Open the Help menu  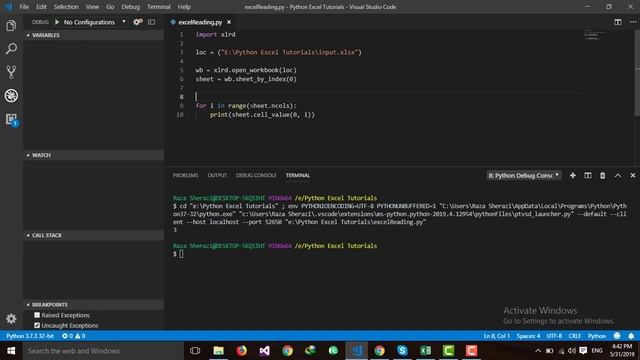[184, 7]
